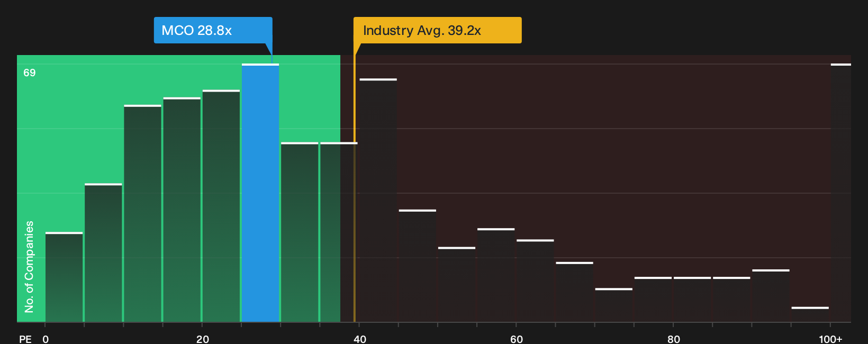Viewport: 868px width, 344px height.
Task: Select the histogram bar for PE 55 to 60
Action: [496, 275]
